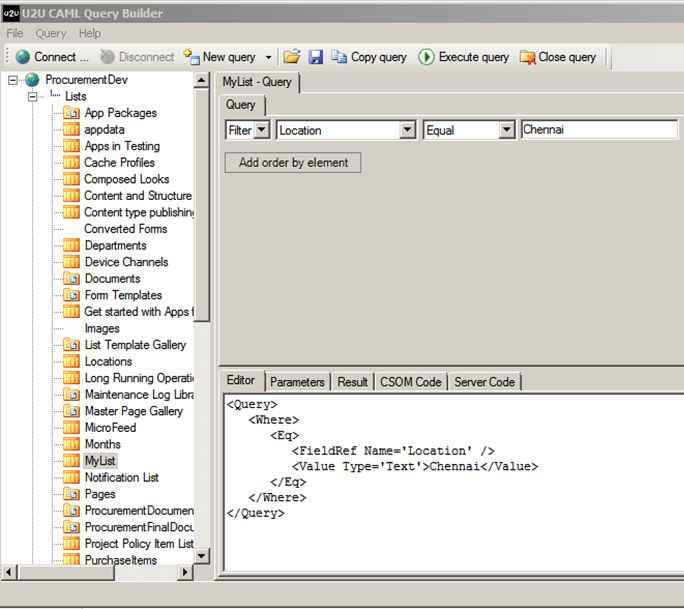Image resolution: width=684 pixels, height=609 pixels.
Task: Click the U2U application logo icon
Action: 10,13
